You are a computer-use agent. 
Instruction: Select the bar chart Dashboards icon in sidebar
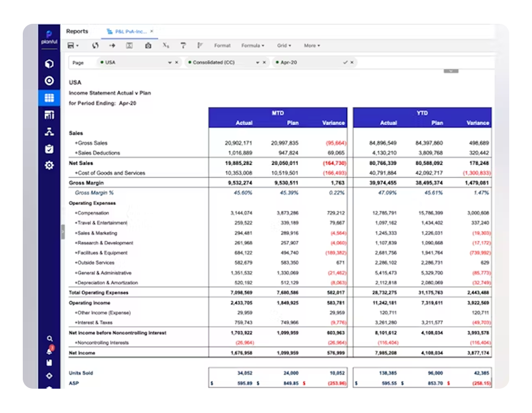tap(49, 114)
